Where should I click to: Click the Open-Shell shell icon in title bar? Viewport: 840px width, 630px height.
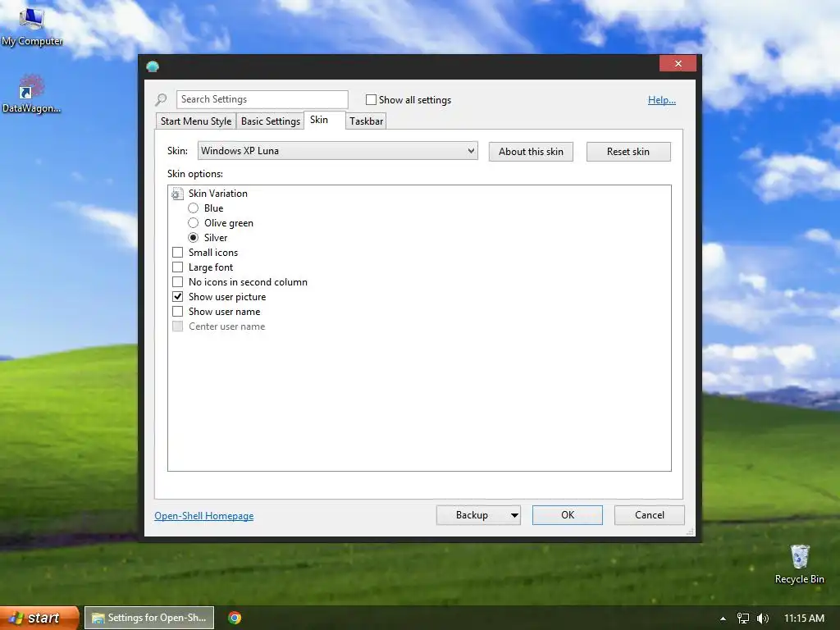[153, 66]
